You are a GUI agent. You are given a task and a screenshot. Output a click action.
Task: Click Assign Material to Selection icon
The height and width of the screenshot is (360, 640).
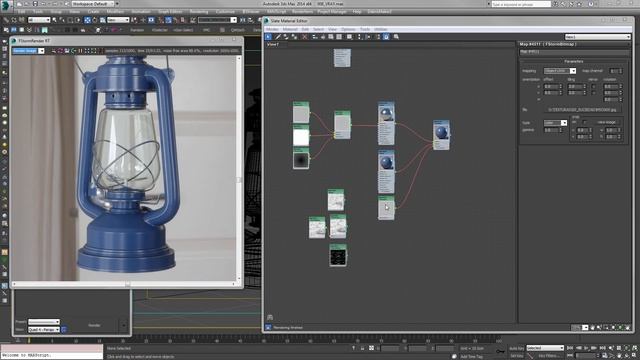[x=294, y=37]
